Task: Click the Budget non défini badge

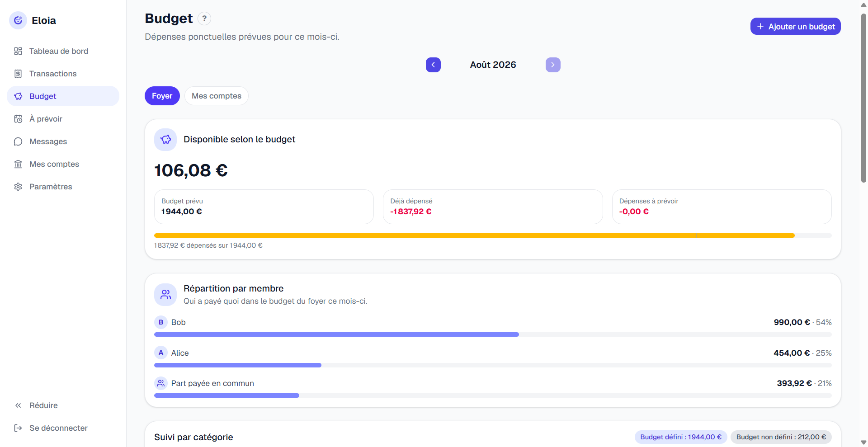Action: (x=781, y=437)
